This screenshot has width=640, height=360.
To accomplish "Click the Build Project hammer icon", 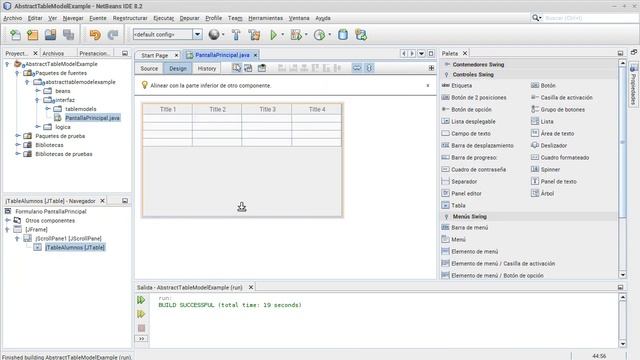I will [236, 35].
